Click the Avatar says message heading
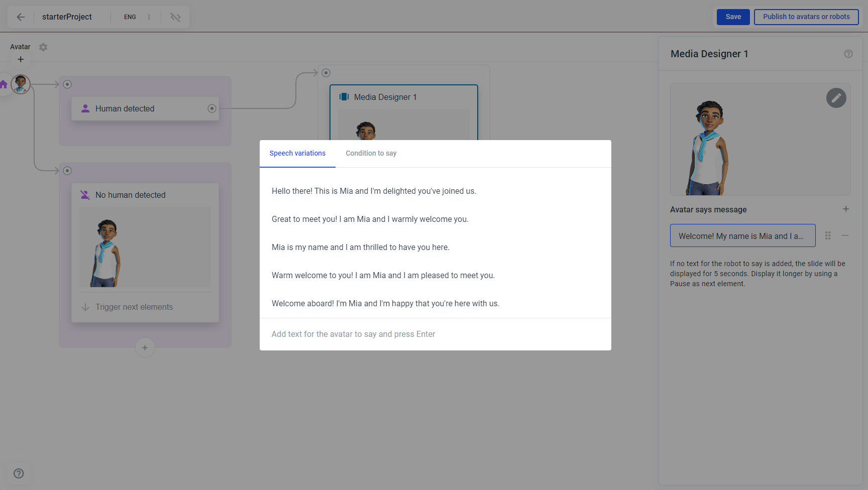868x490 pixels. point(708,210)
